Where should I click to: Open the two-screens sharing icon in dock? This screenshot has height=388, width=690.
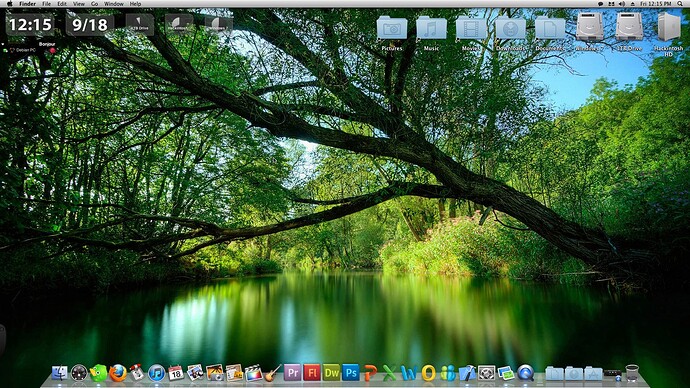[506, 373]
